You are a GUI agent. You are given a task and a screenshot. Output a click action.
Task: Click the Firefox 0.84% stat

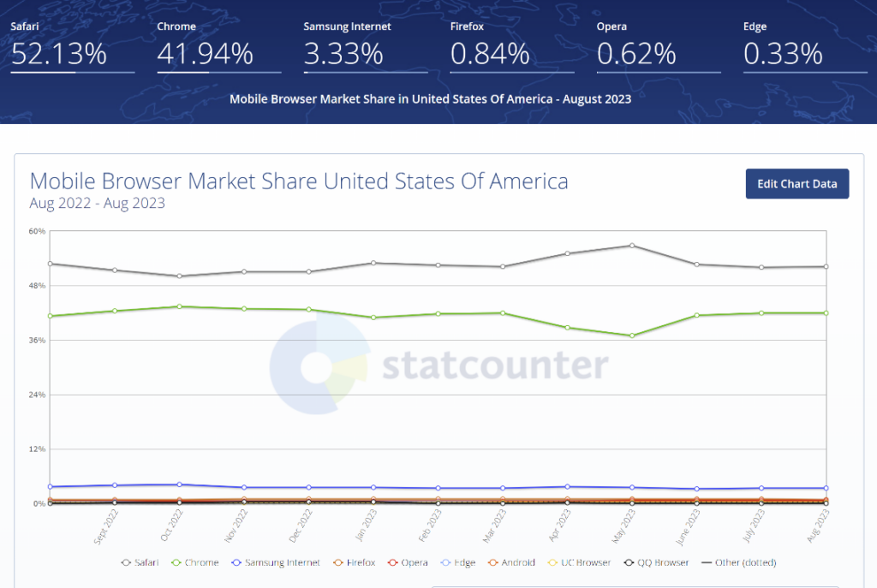(x=490, y=54)
